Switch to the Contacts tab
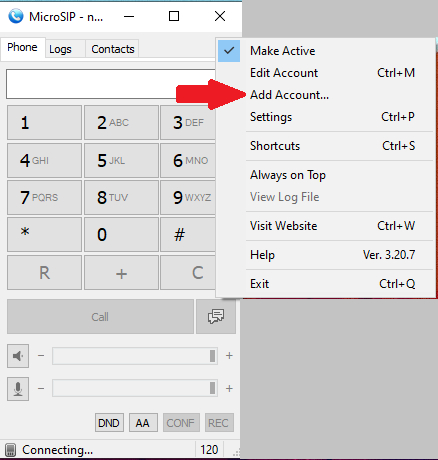 112,49
